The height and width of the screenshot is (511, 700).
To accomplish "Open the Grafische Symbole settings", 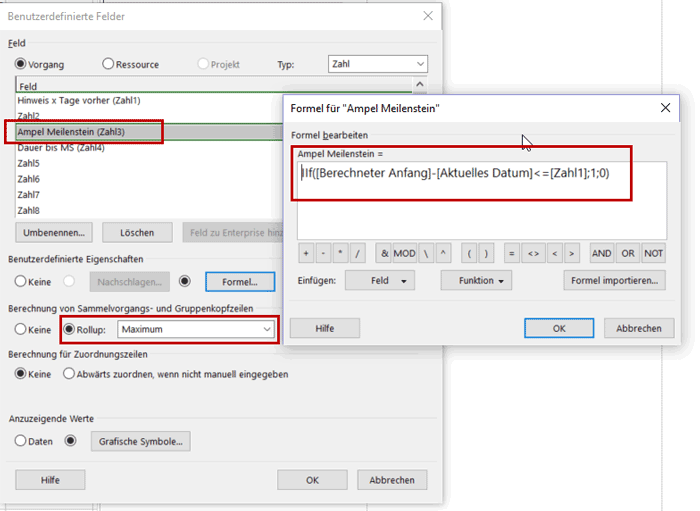I will pos(140,441).
